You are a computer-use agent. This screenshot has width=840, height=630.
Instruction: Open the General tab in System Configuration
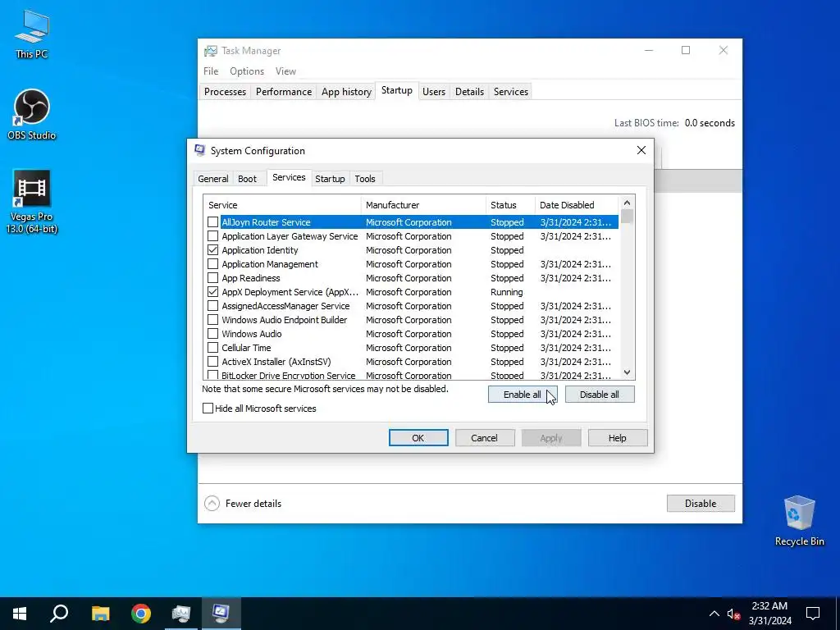[212, 179]
